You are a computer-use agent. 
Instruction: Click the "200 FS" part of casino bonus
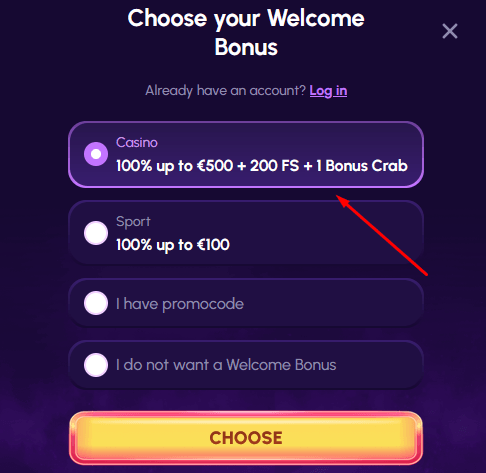point(274,166)
